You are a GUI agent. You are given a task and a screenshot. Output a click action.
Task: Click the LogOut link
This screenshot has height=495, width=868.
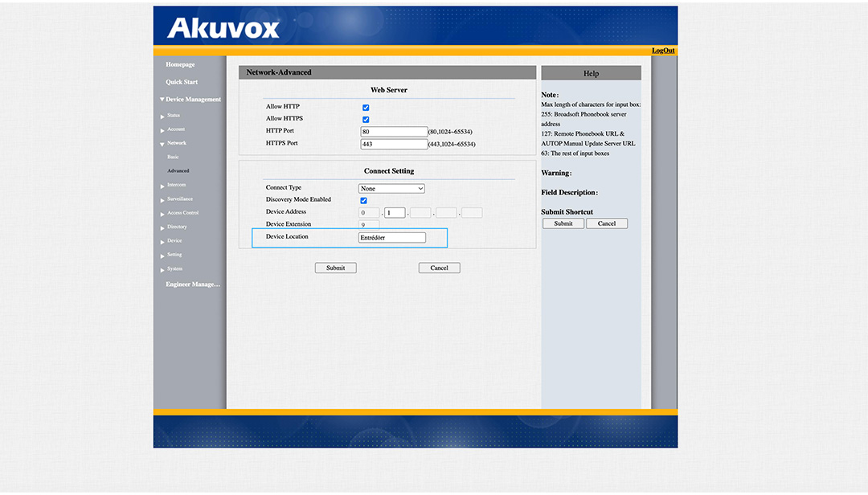[663, 51]
